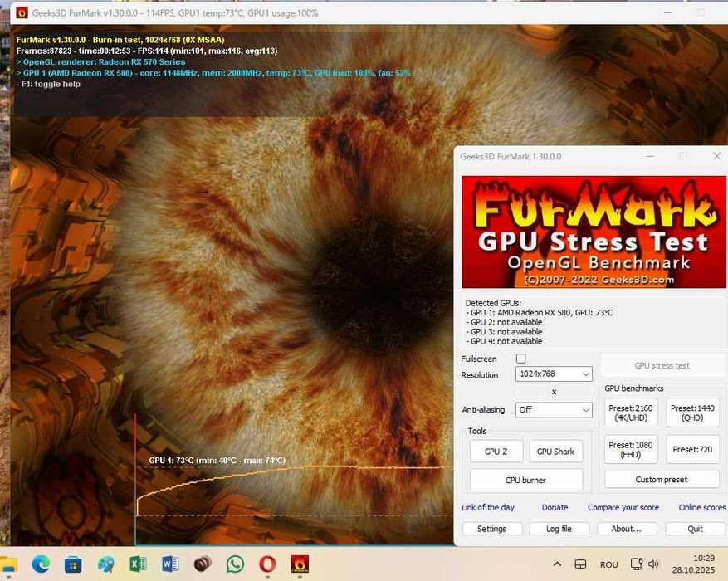Run the Preset:1080 (FHD) benchmark
The image size is (728, 581).
631,449
